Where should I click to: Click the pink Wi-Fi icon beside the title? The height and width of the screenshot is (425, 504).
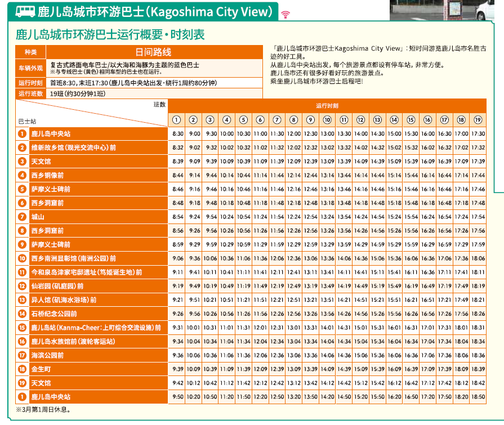coord(286,14)
